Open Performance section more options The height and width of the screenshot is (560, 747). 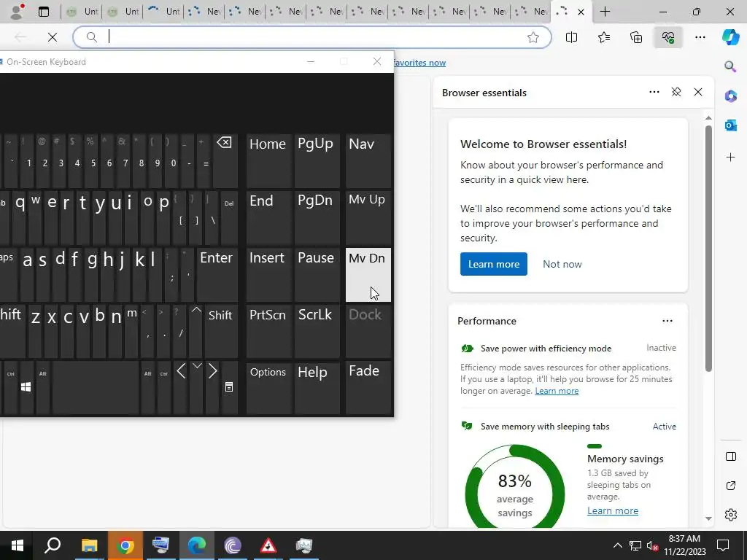tap(667, 321)
